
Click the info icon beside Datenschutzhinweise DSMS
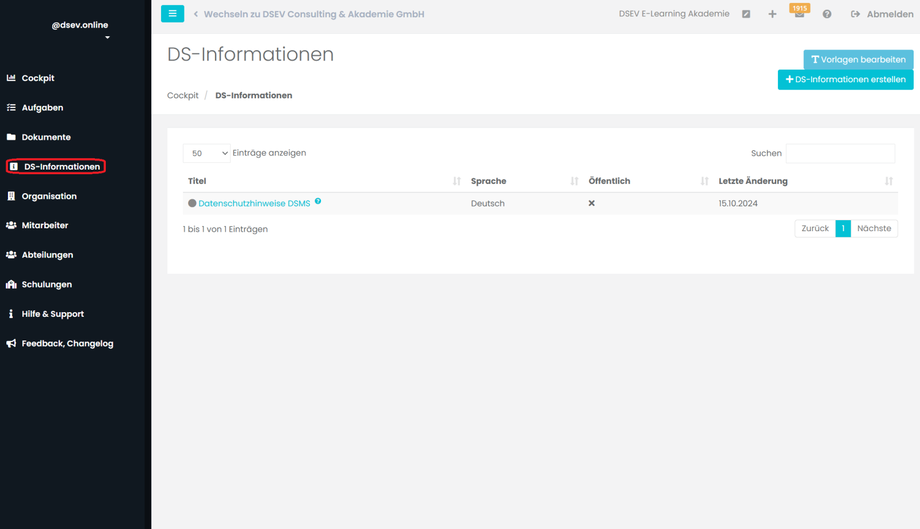click(x=318, y=201)
